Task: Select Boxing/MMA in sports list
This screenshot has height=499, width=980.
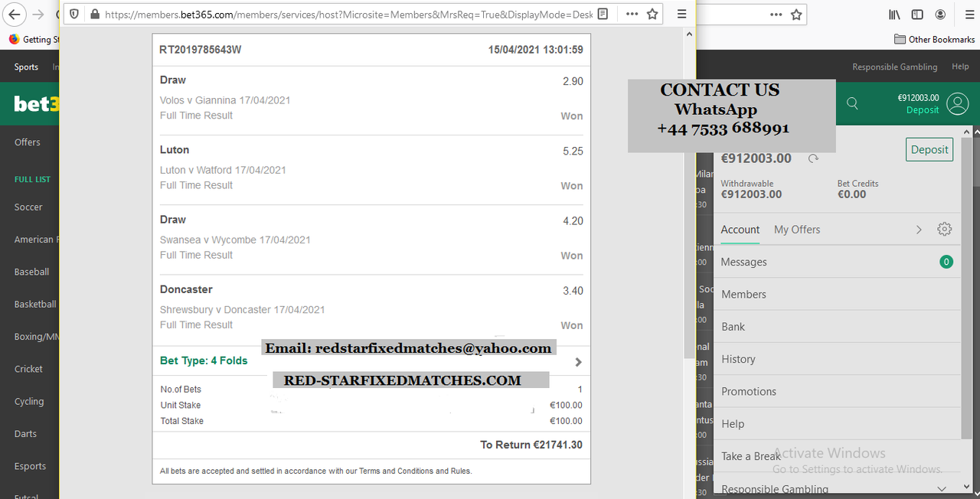Action: click(x=36, y=337)
